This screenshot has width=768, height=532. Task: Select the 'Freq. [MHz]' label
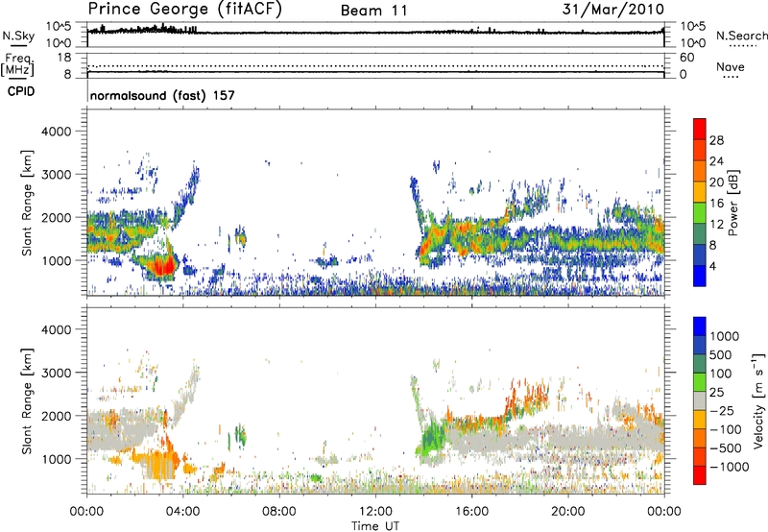[x=17, y=65]
